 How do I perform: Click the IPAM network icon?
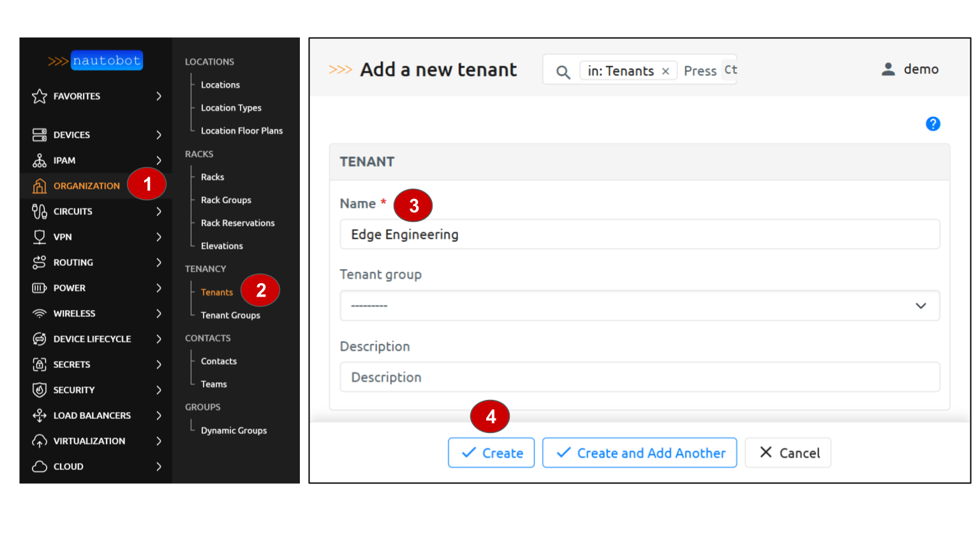tap(40, 160)
